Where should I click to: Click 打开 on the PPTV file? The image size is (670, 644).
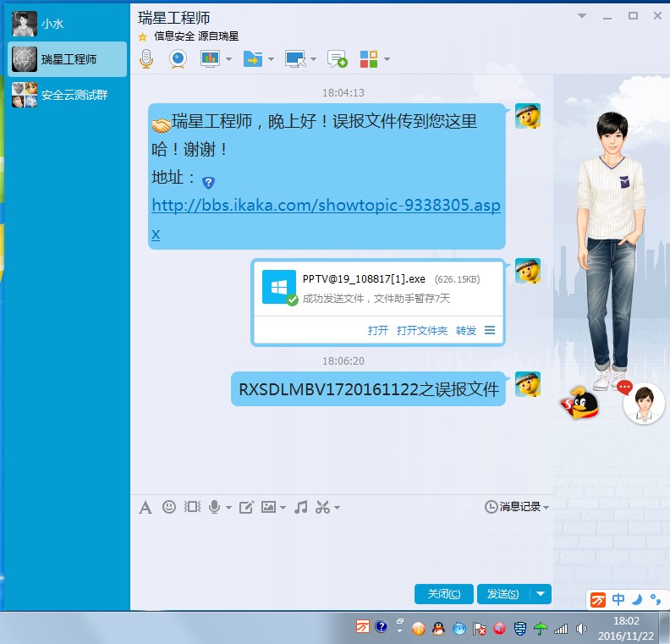pos(378,330)
